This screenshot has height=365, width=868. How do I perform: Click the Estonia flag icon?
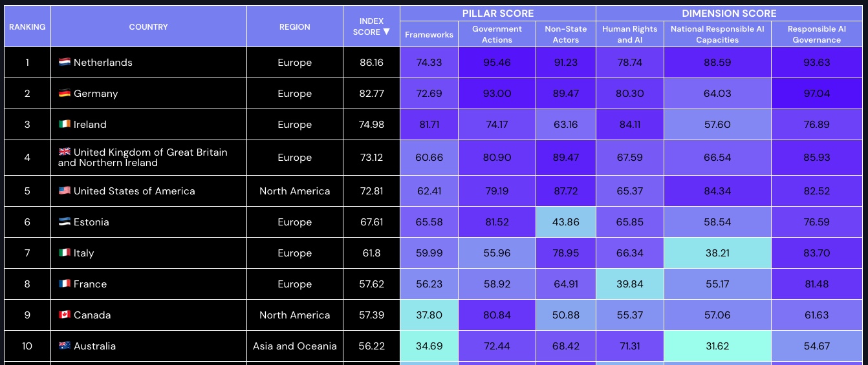(64, 222)
